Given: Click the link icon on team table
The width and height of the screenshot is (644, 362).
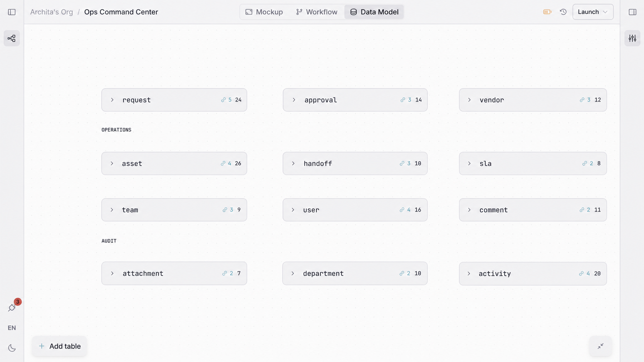Looking at the screenshot, I should click(225, 210).
